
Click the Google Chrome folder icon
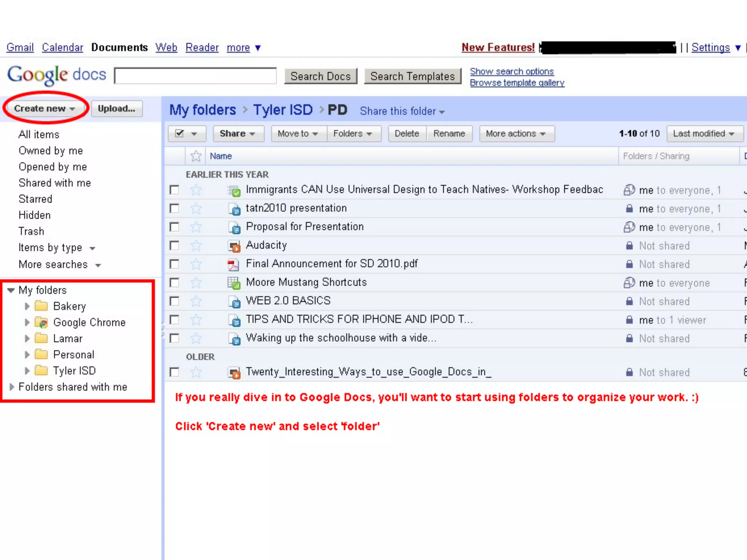(x=41, y=322)
